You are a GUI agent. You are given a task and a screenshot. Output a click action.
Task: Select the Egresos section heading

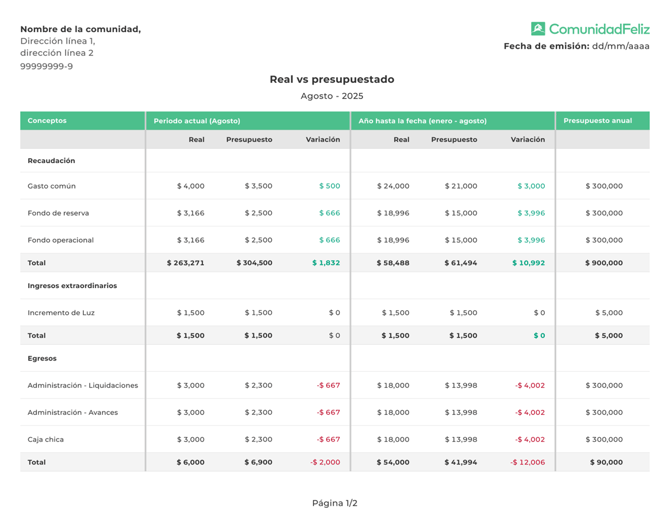(42, 358)
